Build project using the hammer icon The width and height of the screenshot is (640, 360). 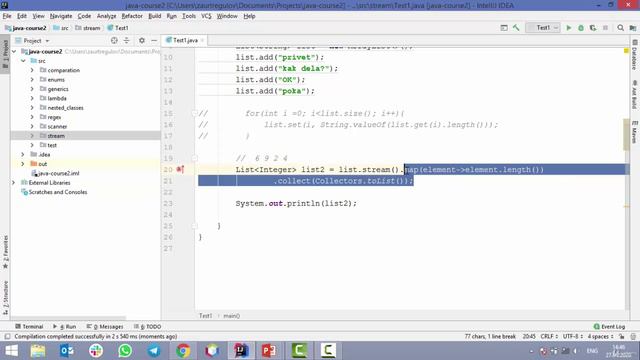point(516,28)
